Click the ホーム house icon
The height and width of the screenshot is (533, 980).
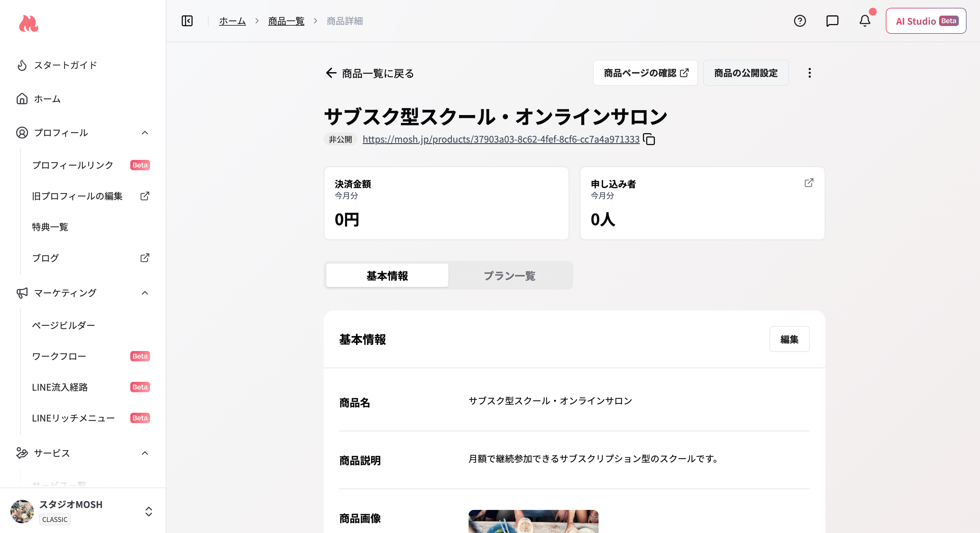[x=22, y=99]
